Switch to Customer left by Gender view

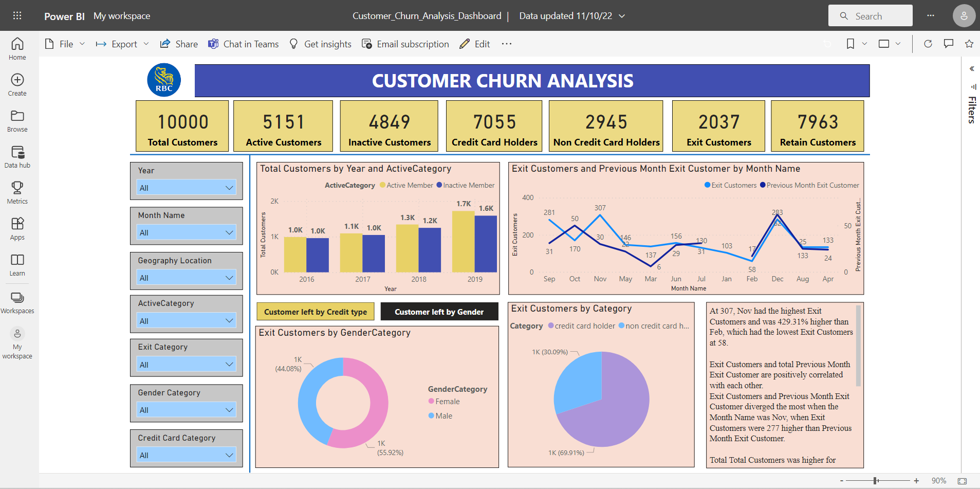439,312
